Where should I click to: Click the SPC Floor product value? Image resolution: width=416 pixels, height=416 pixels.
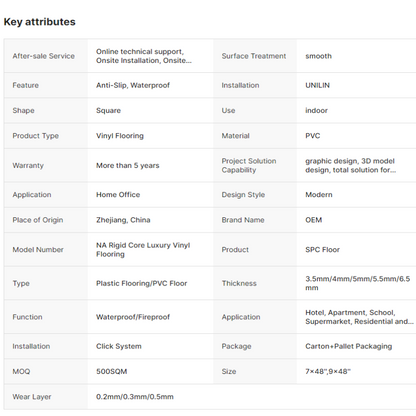pos(322,250)
